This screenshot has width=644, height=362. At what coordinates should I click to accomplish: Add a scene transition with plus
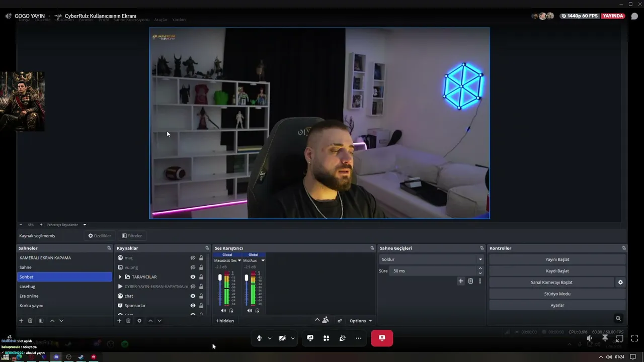coord(460,281)
